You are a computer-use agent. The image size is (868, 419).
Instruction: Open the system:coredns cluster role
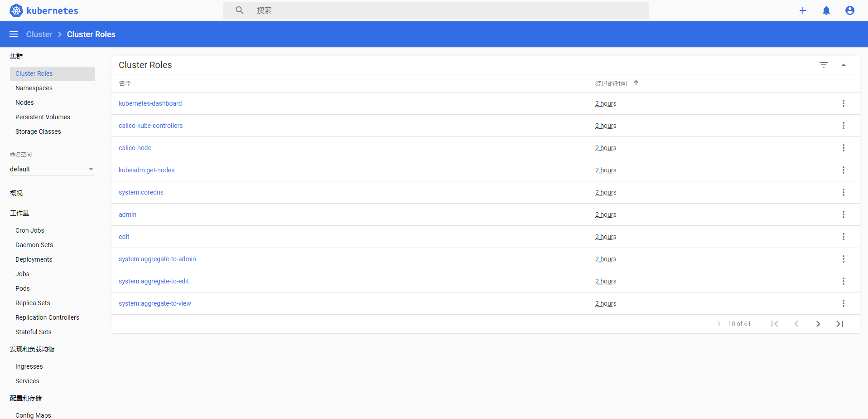tap(141, 192)
